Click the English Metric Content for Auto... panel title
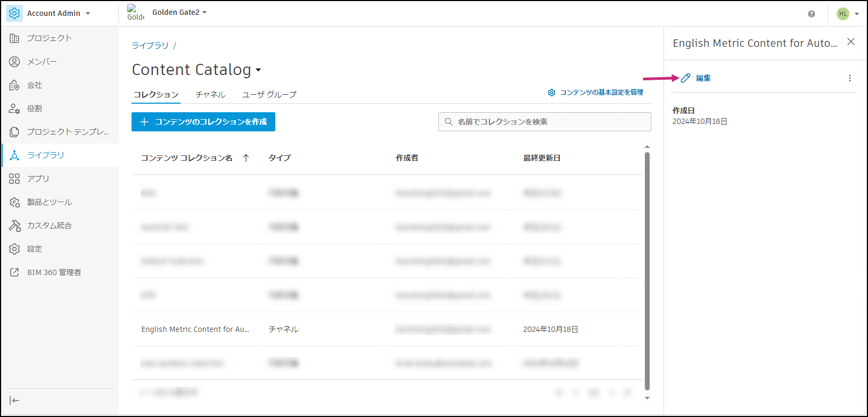Image resolution: width=868 pixels, height=417 pixels. [x=755, y=43]
